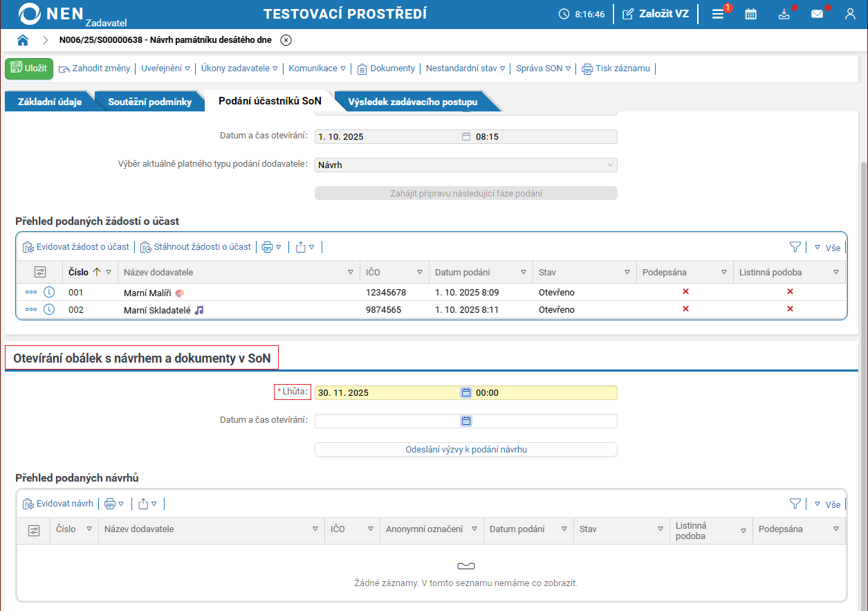This screenshot has height=611, width=868.
Task: Click Odeslání výzvy k podání návrhu button
Action: [465, 450]
